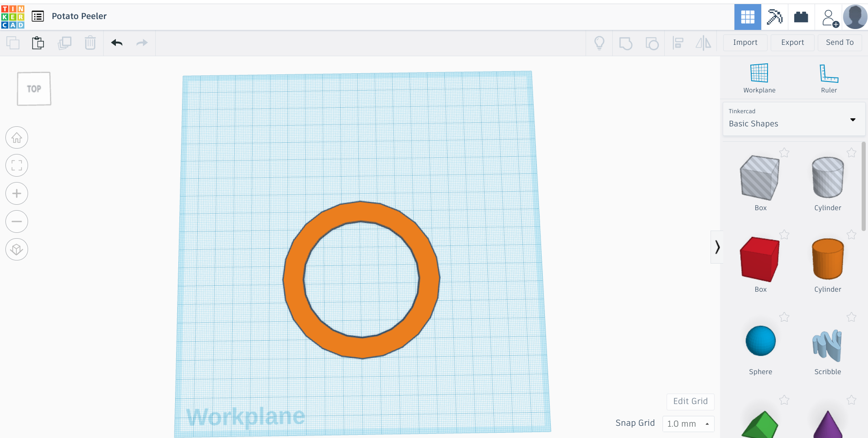Image resolution: width=868 pixels, height=438 pixels.
Task: Click the Home view icon
Action: coord(17,138)
